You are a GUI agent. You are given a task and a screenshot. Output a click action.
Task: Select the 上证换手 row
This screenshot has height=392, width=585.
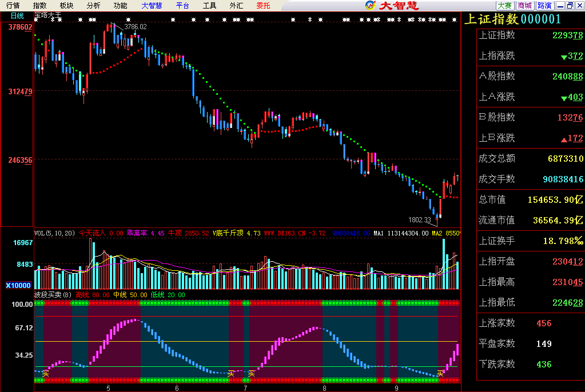tap(531, 241)
